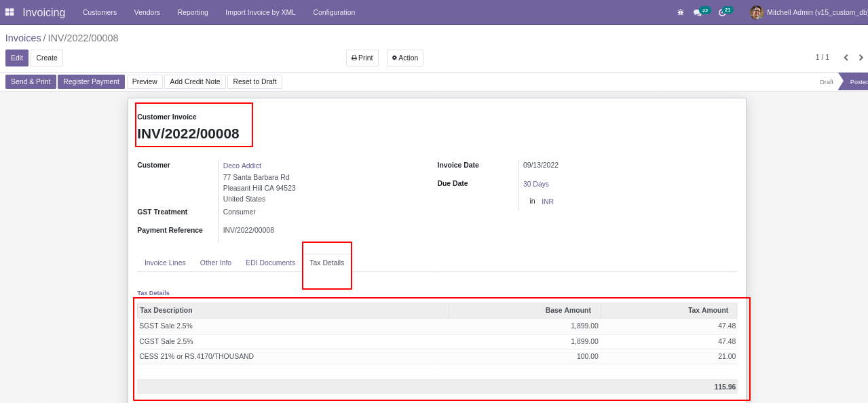Screen dimensions: 868x403
Task: Switch to the Invoice Lines tab
Action: (165, 263)
